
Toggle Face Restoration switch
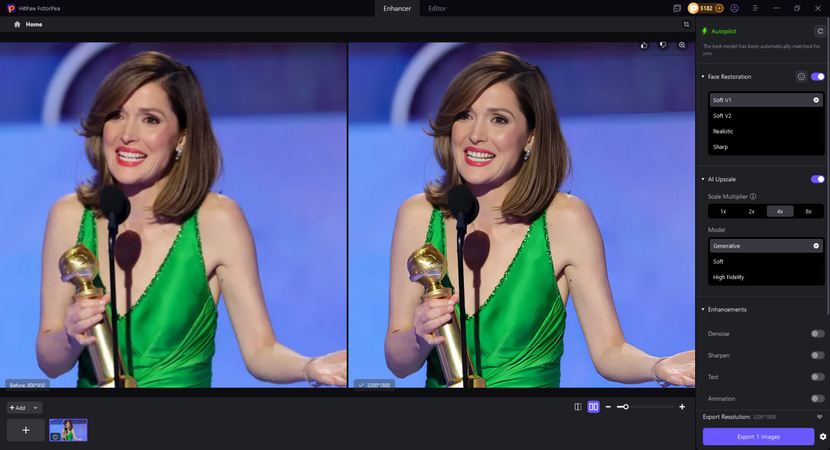pyautogui.click(x=817, y=77)
